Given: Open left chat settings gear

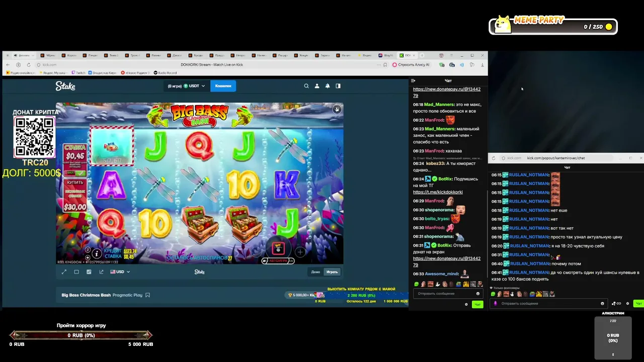Looking at the screenshot, I should (x=466, y=304).
